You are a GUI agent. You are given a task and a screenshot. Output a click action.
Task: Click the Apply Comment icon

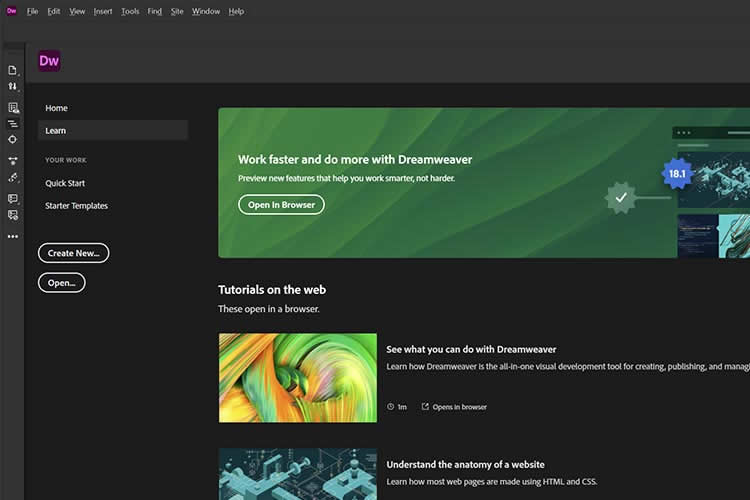tap(13, 198)
